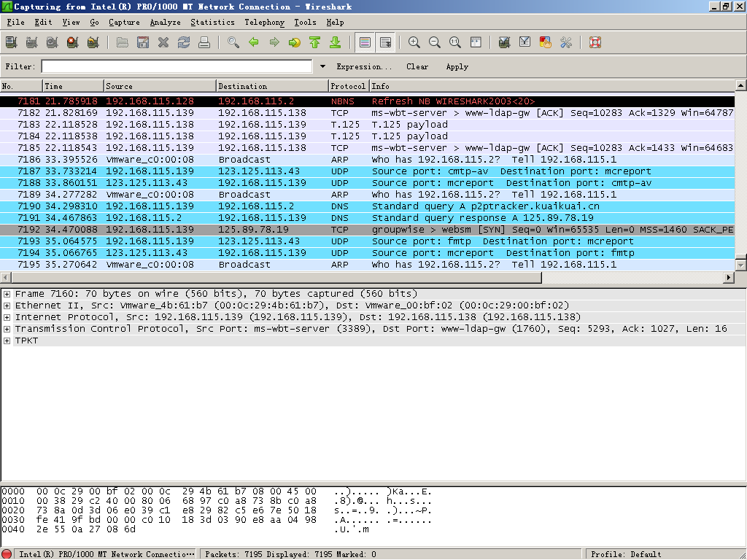
Task: Select packet 7186 ARP broadcast row
Action: click(367, 160)
